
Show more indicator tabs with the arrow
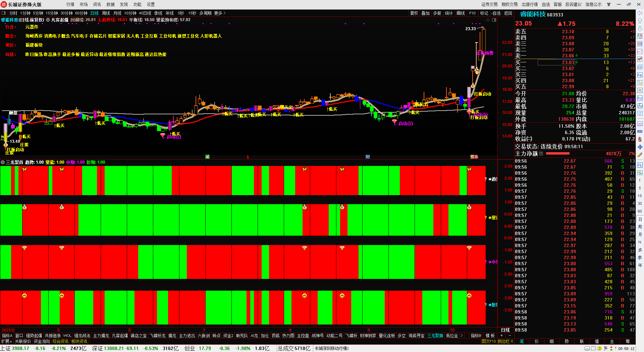[462, 336]
